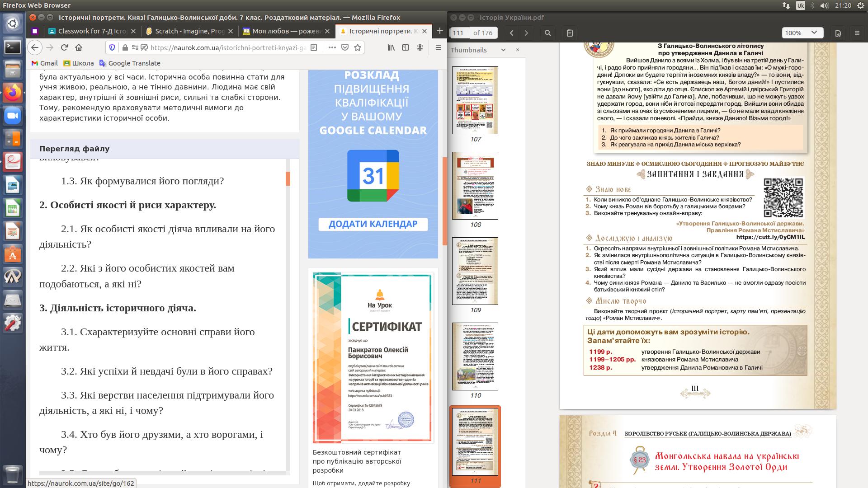Viewport: 868px width, 488px height.
Task: Toggle Firefox reader view
Action: click(314, 47)
